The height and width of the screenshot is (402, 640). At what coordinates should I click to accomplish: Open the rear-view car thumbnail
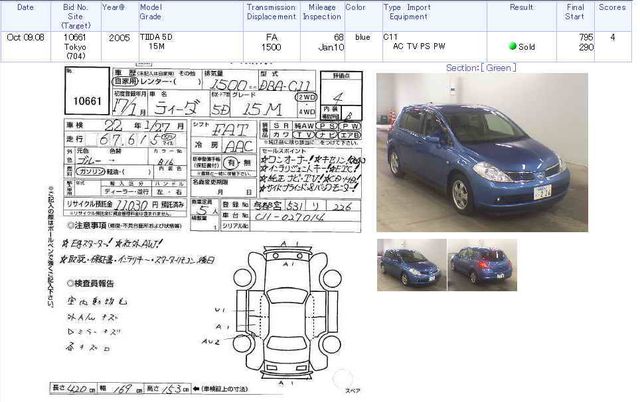tap(482, 265)
